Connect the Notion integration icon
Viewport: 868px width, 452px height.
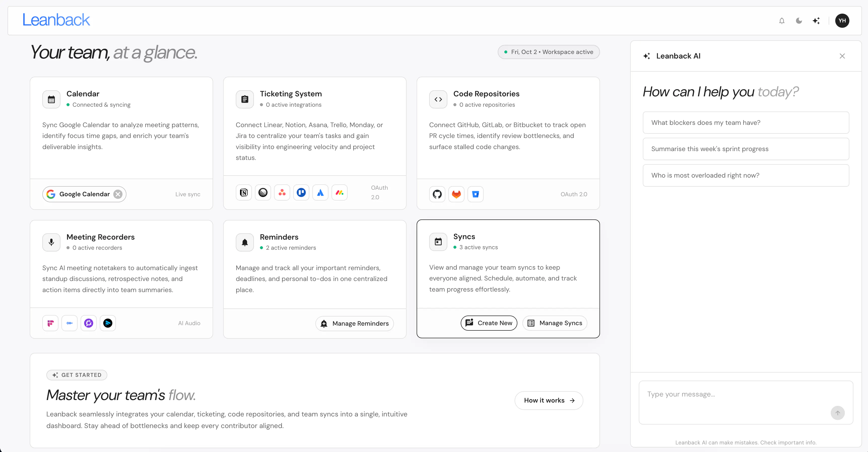244,193
